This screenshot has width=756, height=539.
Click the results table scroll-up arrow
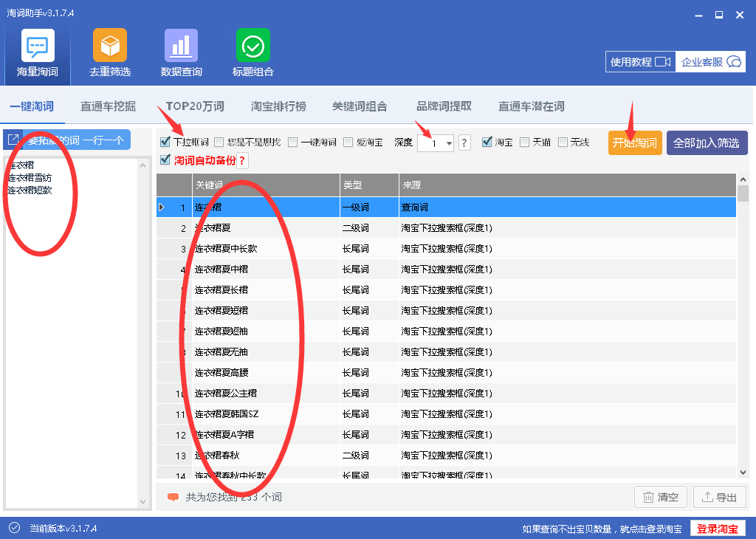(743, 179)
